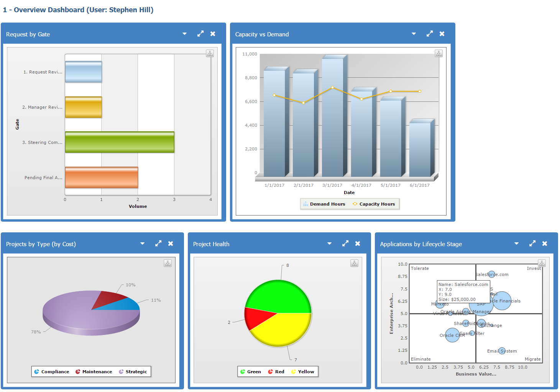Image resolution: width=560 pixels, height=392 pixels.
Task: Open Capacity vs Demand options dropdown
Action: tap(414, 34)
